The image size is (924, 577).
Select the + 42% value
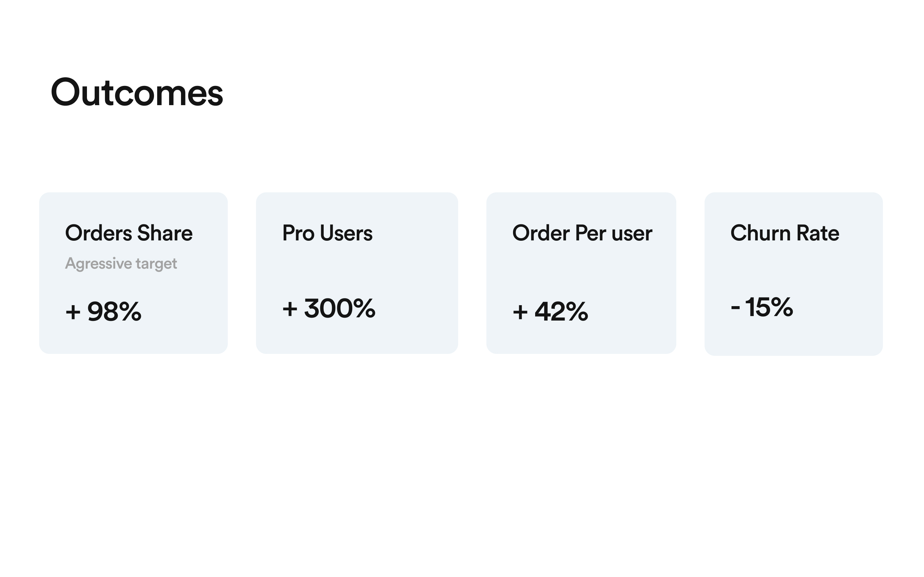tap(550, 311)
